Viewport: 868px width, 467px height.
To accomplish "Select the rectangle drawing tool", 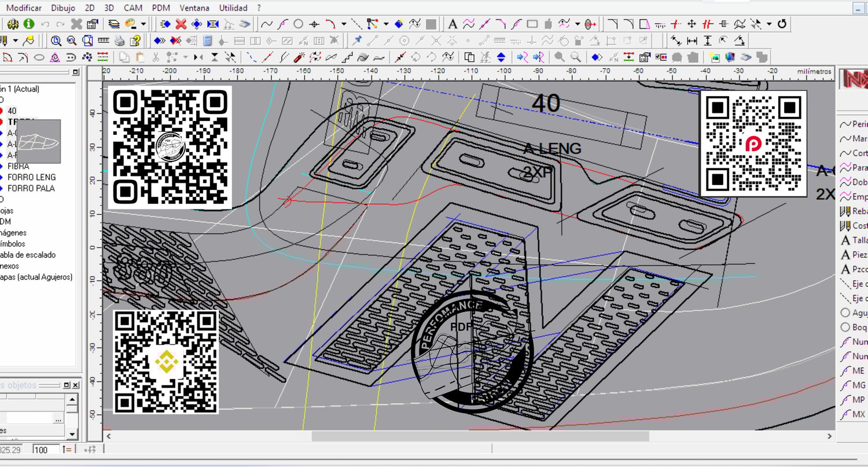I will coord(532,24).
